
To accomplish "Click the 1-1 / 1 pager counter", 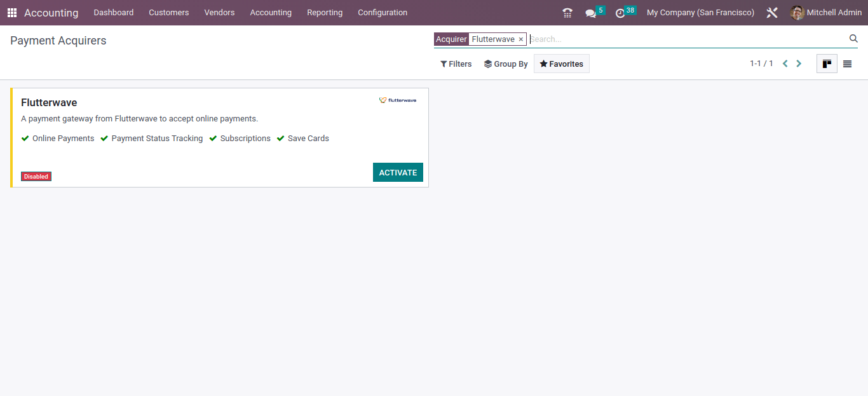I will (x=761, y=64).
